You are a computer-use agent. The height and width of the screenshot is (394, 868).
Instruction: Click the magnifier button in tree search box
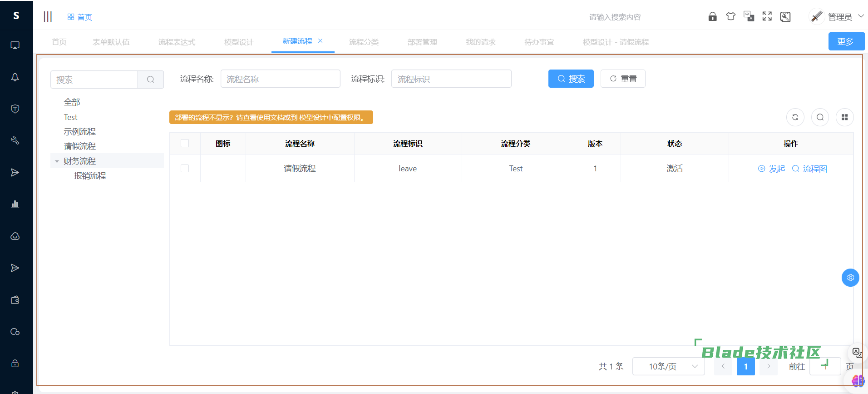coord(151,80)
